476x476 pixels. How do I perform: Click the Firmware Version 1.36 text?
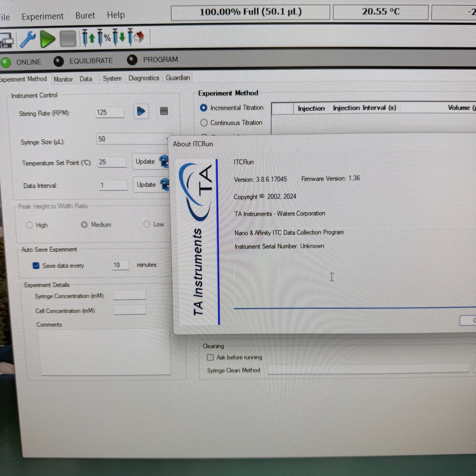[331, 178]
